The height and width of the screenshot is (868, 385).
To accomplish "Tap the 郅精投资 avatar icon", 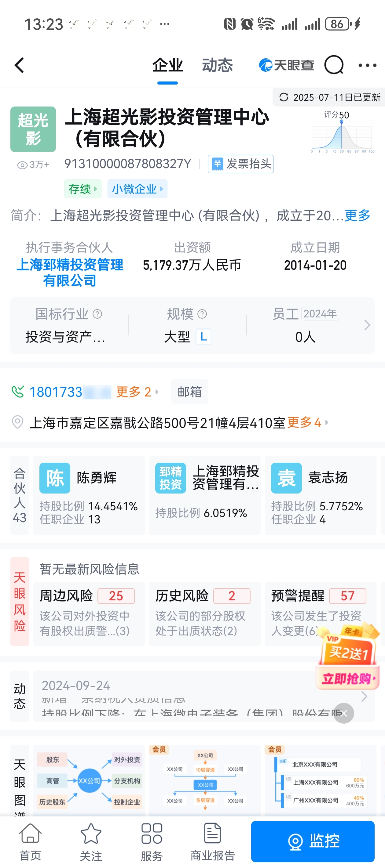I will tap(170, 478).
